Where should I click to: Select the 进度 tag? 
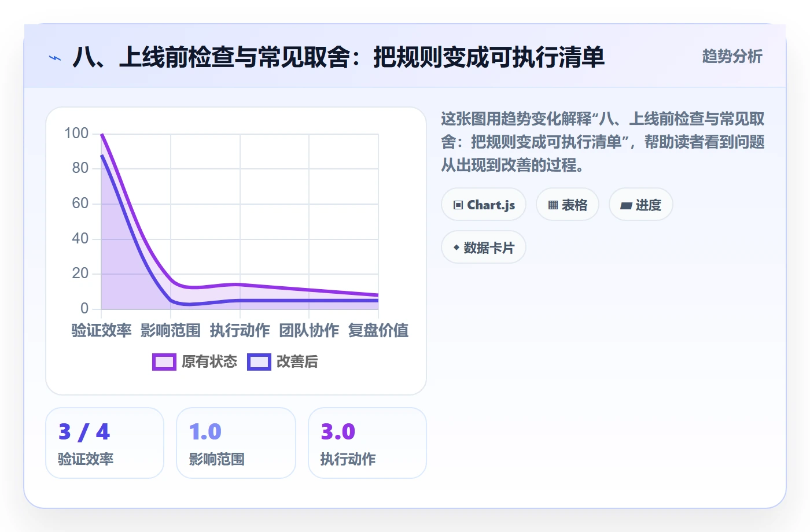point(641,205)
